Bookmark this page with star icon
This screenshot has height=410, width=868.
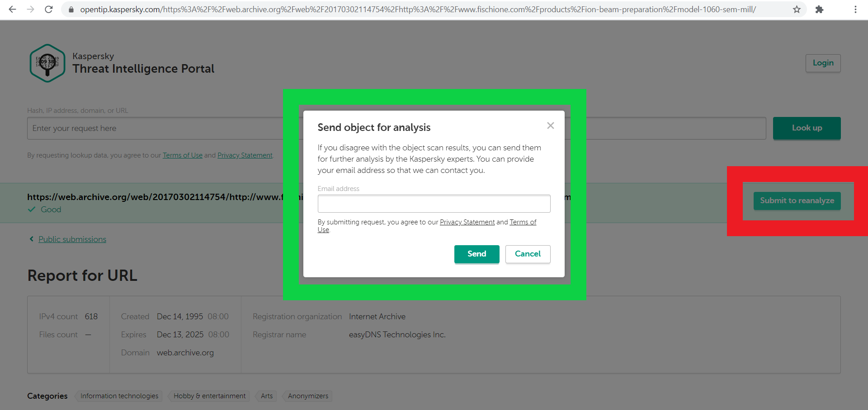(x=797, y=9)
